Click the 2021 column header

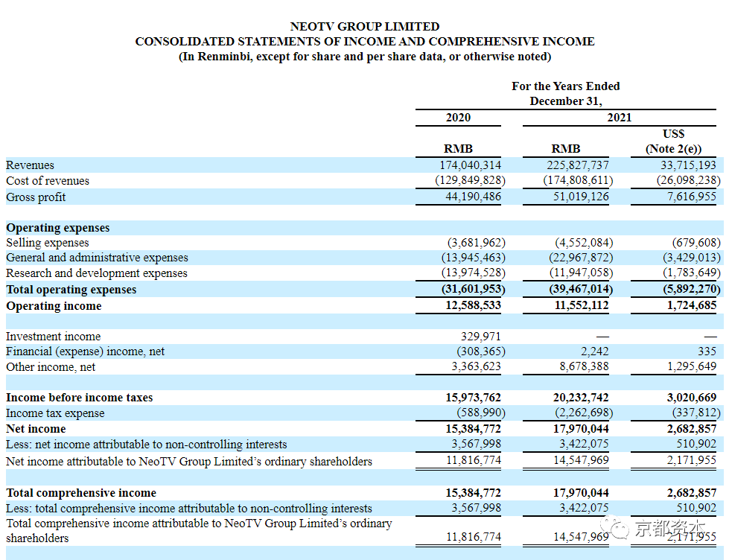pyautogui.click(x=620, y=117)
